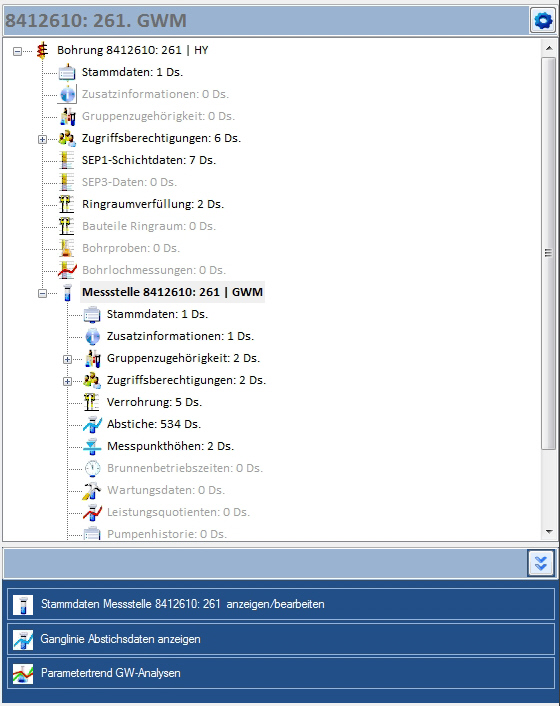Expand Gruppenzugehörigkeit: 2 Ds. node
This screenshot has width=560, height=706.
pyautogui.click(x=67, y=359)
